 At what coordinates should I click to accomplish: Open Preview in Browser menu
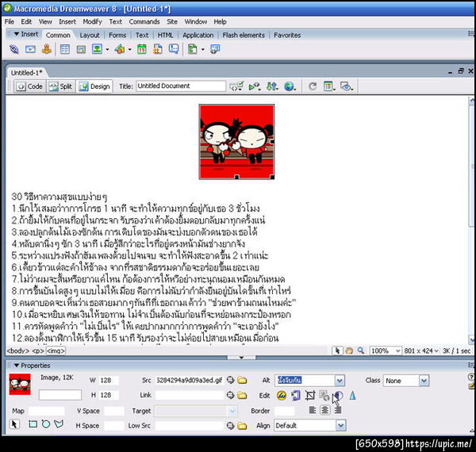[290, 86]
